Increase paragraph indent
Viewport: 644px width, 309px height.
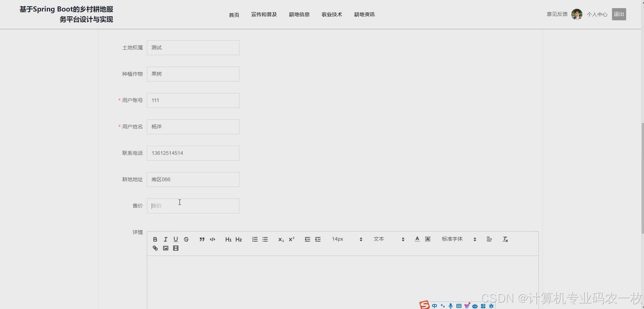[x=318, y=239]
